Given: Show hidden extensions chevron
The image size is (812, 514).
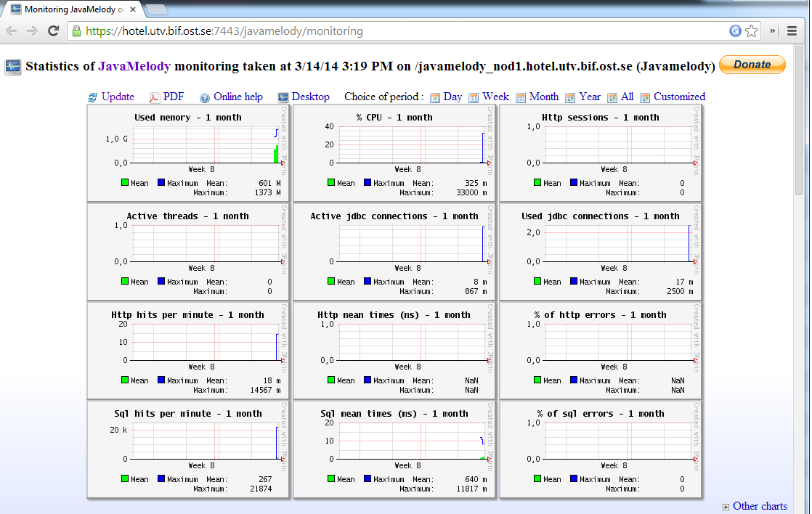Looking at the screenshot, I should coord(772,31).
